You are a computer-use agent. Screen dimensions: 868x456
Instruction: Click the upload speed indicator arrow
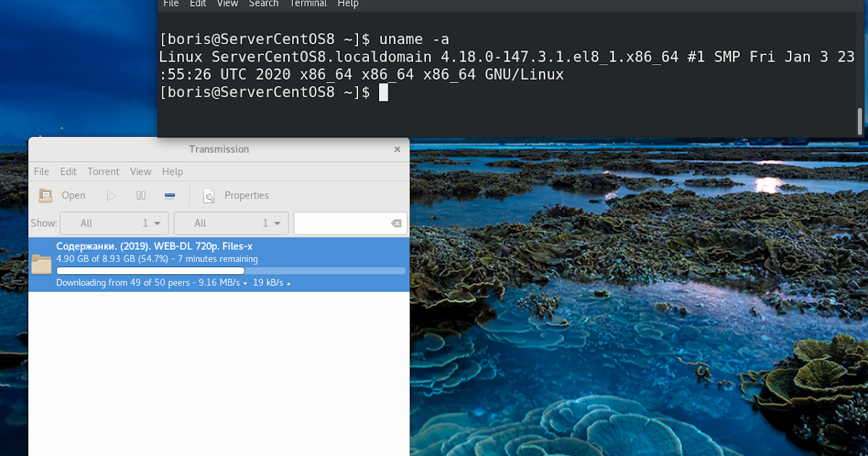(287, 283)
